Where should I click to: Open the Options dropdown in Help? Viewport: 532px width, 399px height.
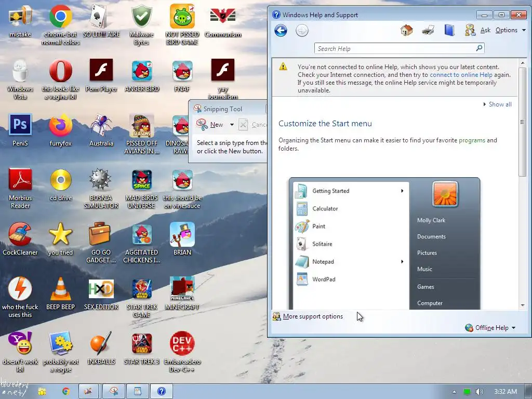point(511,30)
